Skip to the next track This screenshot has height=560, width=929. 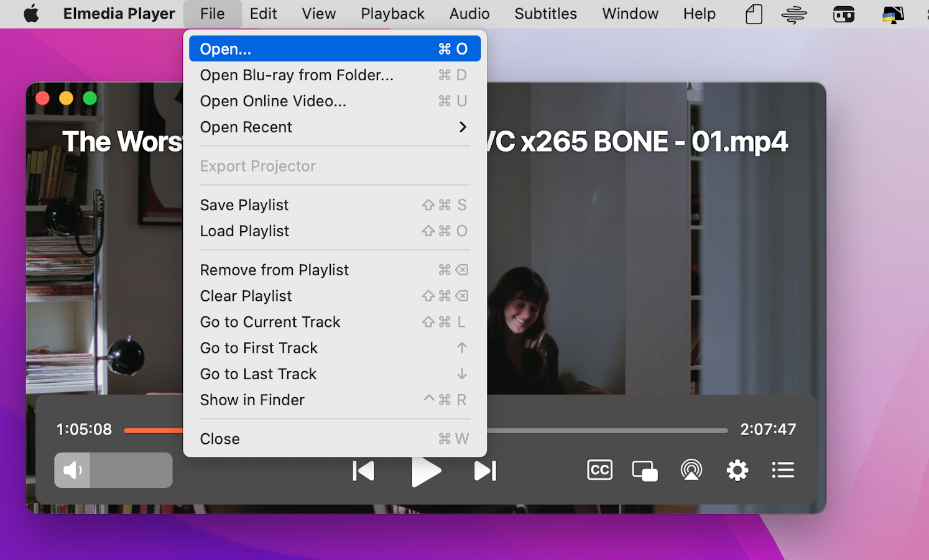[x=485, y=471]
